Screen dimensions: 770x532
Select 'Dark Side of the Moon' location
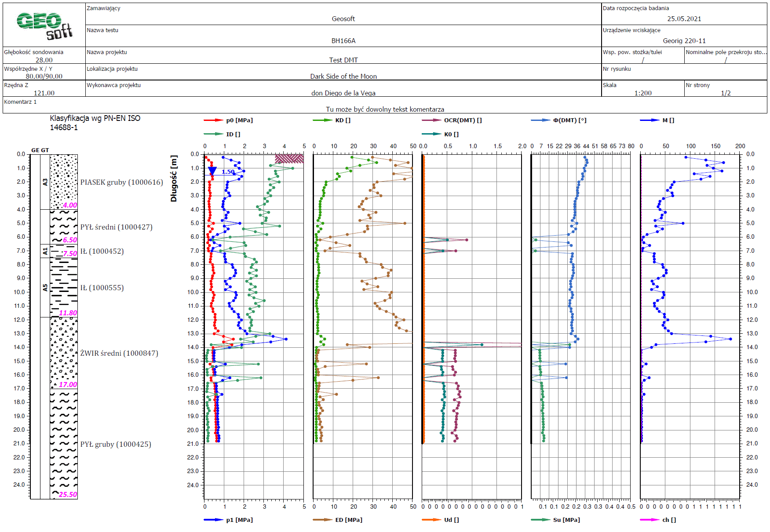343,77
